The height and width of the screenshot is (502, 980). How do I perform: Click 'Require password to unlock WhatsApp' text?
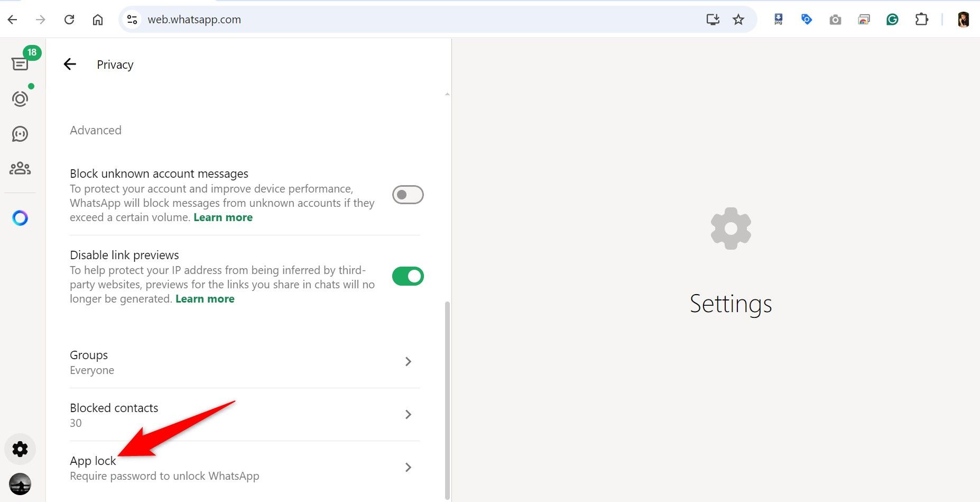[x=164, y=476]
